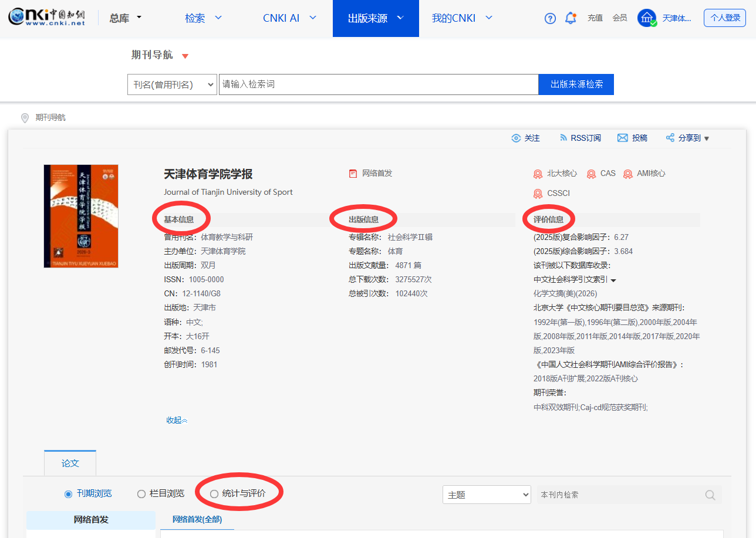Switch to the 论文 tab

coord(70,463)
